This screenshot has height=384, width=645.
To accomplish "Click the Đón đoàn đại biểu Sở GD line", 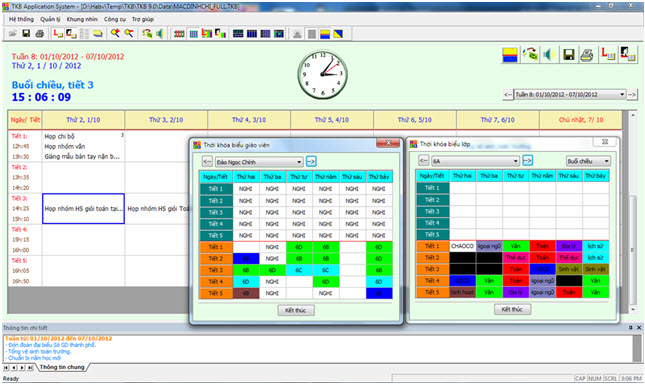I will (x=52, y=345).
